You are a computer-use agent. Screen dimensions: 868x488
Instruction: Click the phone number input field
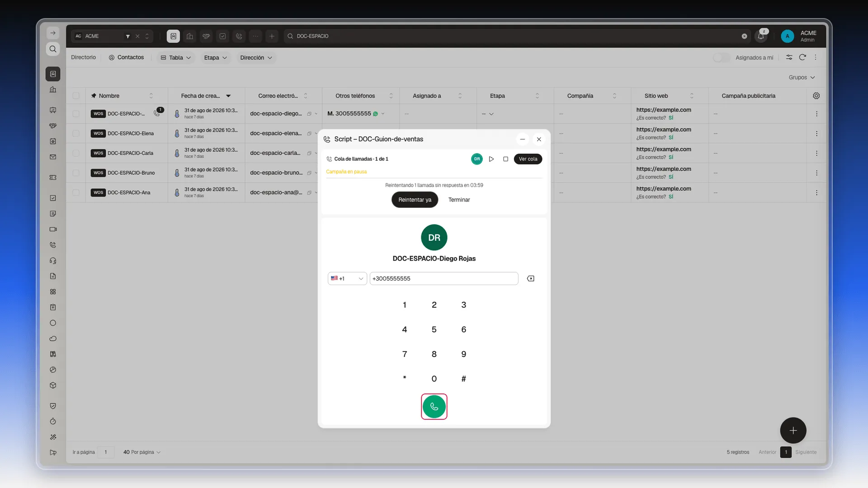click(443, 279)
